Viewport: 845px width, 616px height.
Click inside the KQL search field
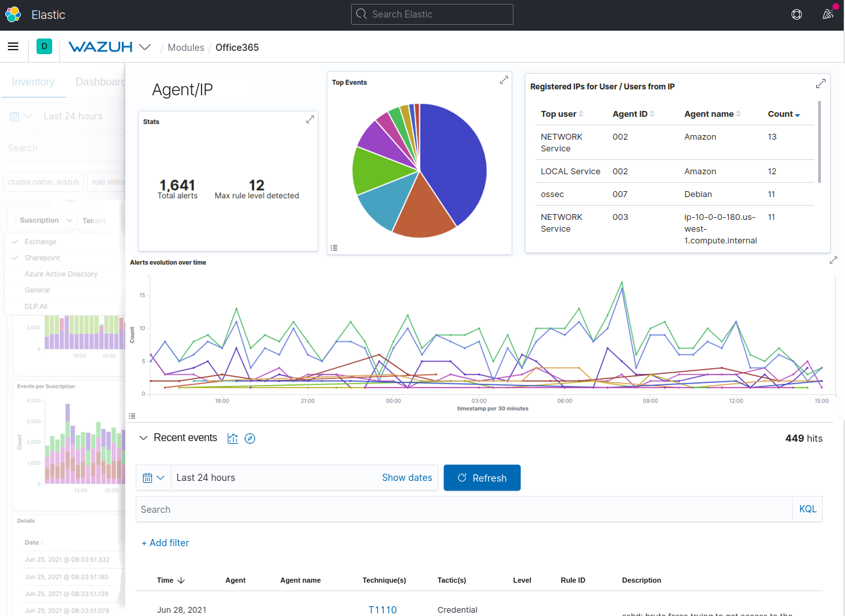457,508
